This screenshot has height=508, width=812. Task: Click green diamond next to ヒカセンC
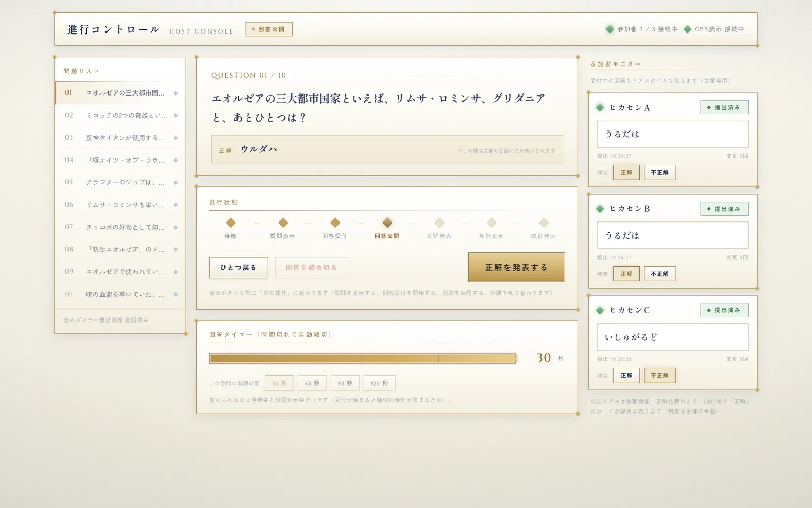click(x=600, y=310)
